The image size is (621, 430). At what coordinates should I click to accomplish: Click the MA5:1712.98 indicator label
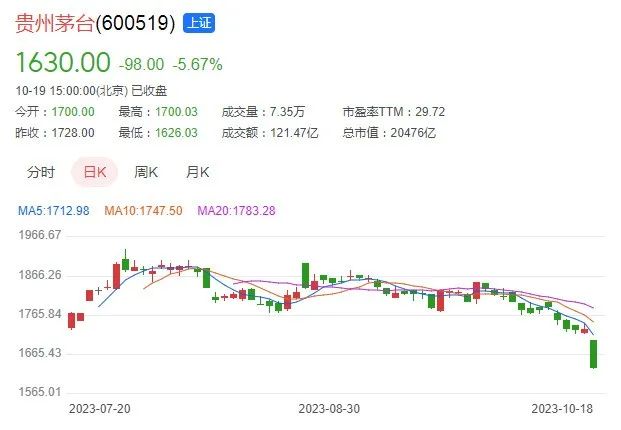pos(54,211)
